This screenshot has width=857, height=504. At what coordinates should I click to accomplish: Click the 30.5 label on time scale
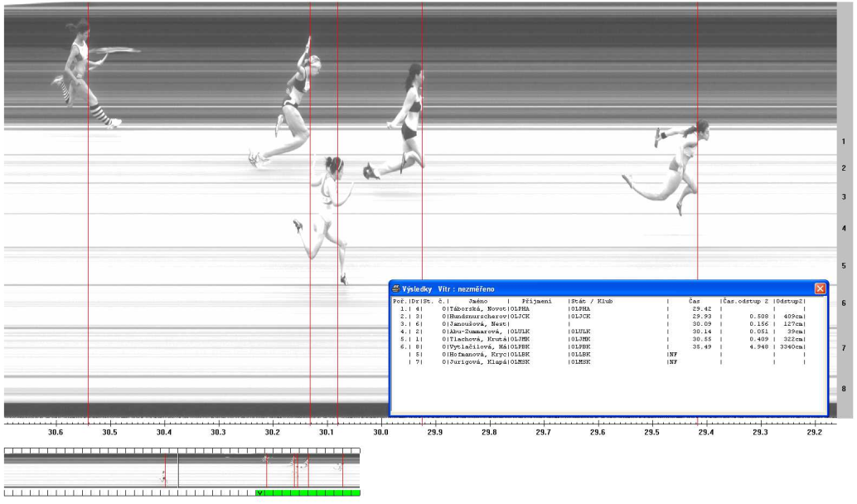coord(109,433)
